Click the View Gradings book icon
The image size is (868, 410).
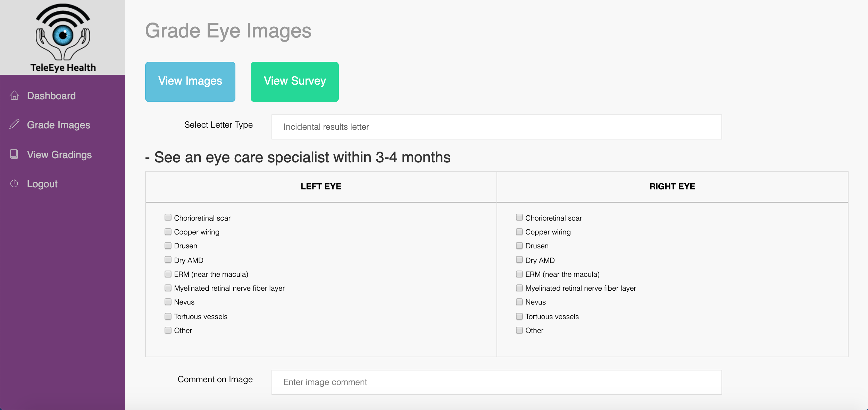pyautogui.click(x=14, y=154)
